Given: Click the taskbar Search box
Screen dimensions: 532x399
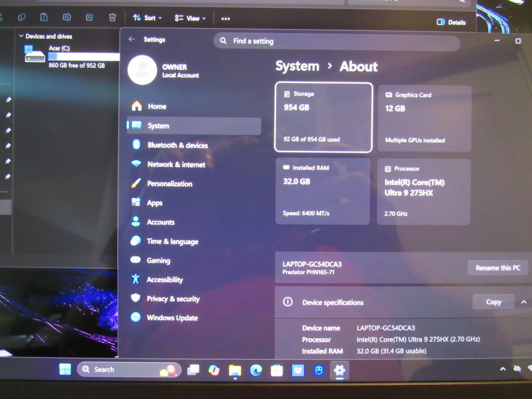Looking at the screenshot, I should click(129, 369).
